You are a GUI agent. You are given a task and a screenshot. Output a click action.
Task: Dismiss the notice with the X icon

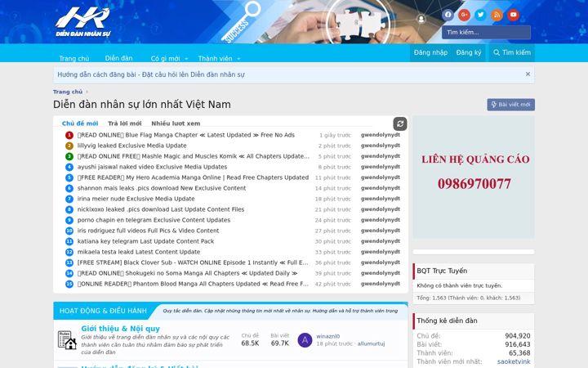pyautogui.click(x=528, y=74)
